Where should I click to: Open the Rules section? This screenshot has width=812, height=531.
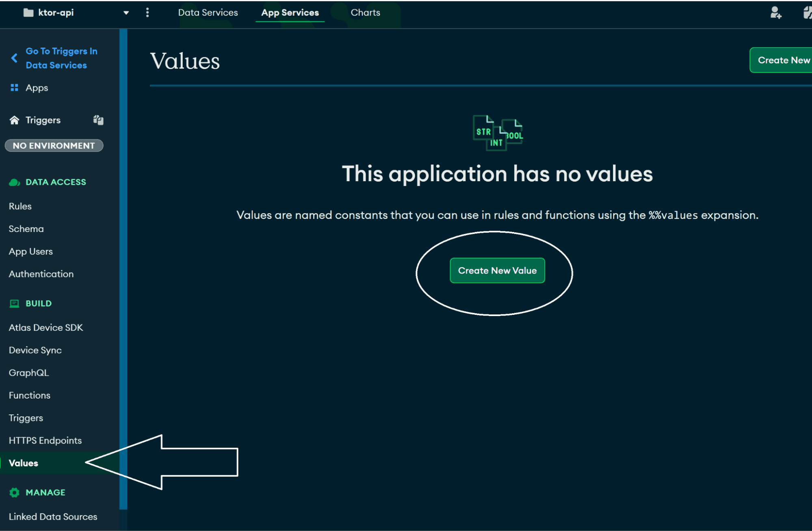pyautogui.click(x=20, y=206)
